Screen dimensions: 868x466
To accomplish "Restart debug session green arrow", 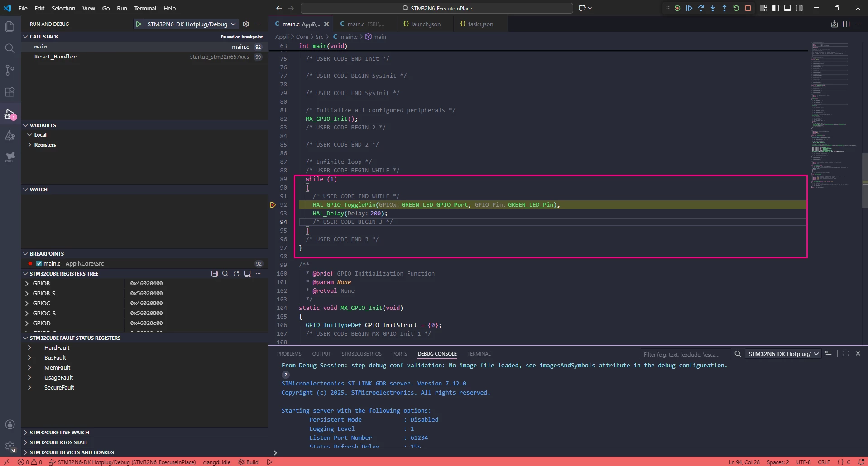I will click(x=736, y=8).
